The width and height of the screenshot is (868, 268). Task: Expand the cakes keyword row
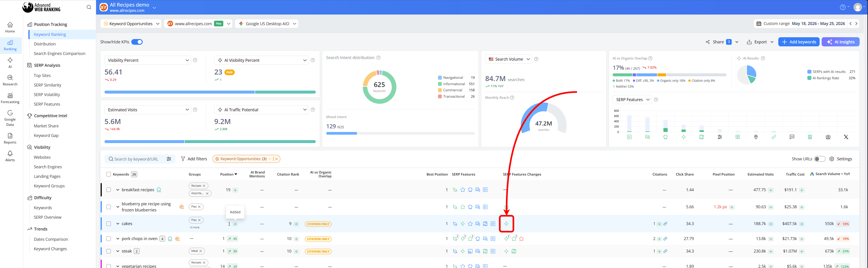click(118, 223)
